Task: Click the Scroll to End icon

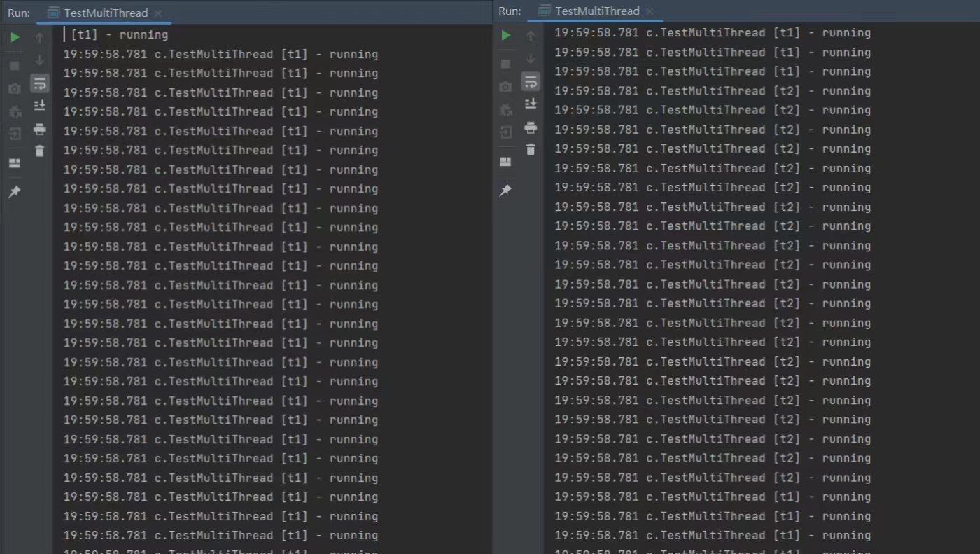Action: point(39,105)
